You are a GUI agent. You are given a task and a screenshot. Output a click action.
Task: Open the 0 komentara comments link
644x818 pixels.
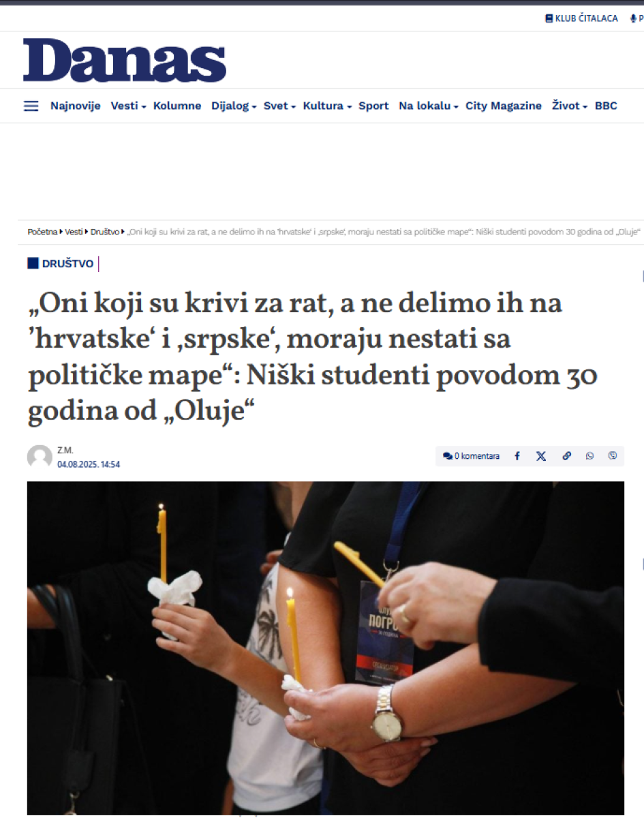tap(471, 456)
